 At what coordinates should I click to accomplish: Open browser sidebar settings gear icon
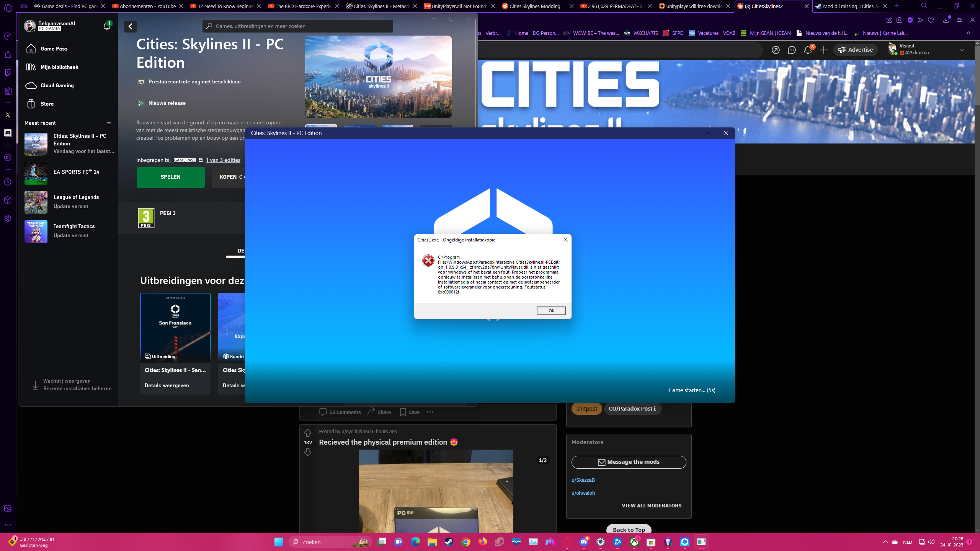[8, 218]
